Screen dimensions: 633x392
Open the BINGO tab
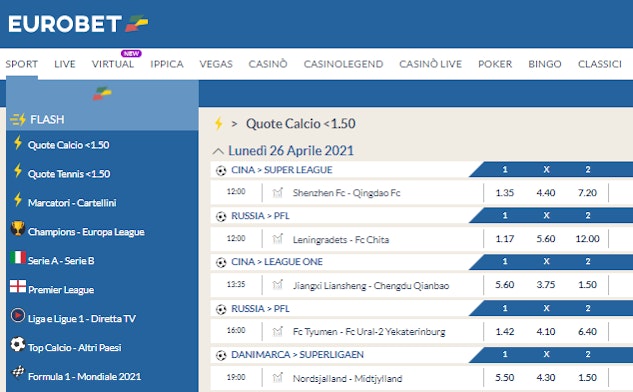[545, 64]
